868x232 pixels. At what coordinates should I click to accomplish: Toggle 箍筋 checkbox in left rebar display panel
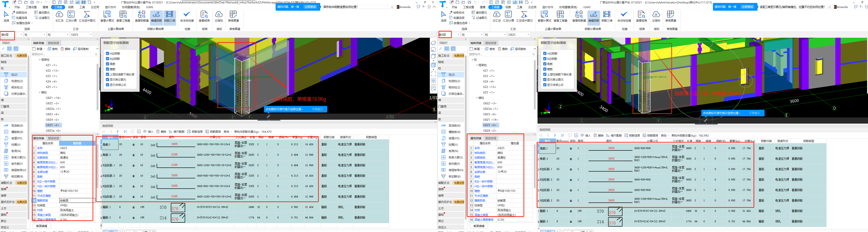(108, 69)
